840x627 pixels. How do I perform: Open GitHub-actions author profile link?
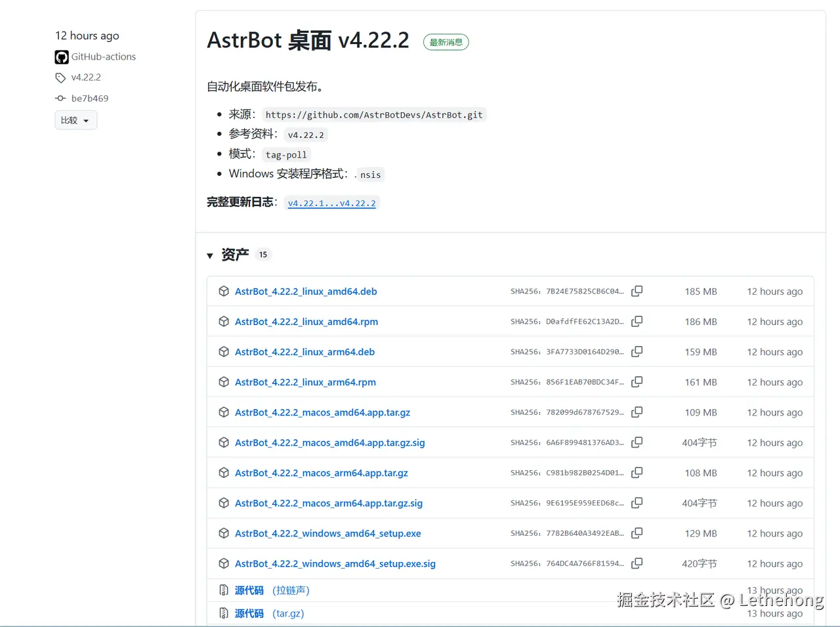(x=104, y=57)
